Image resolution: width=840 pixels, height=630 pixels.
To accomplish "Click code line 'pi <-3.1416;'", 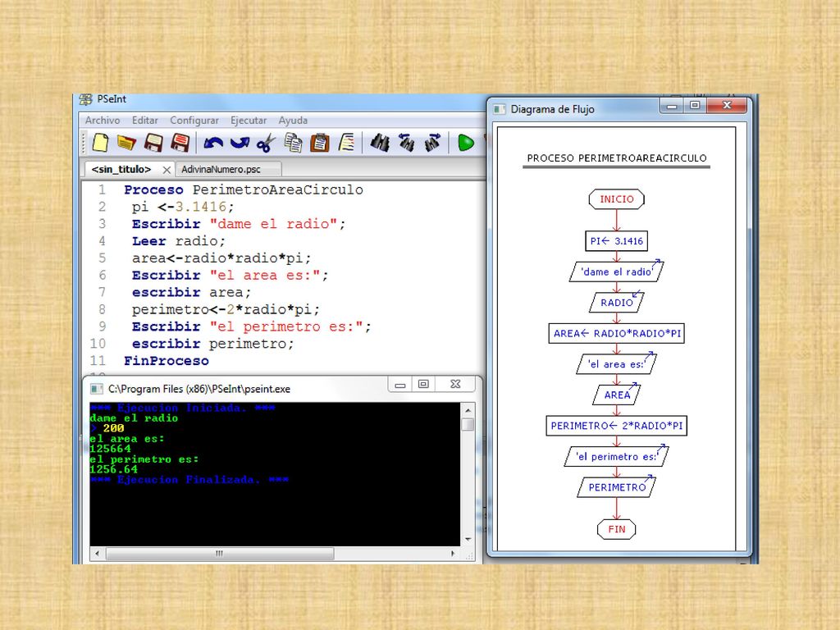I will (x=183, y=207).
